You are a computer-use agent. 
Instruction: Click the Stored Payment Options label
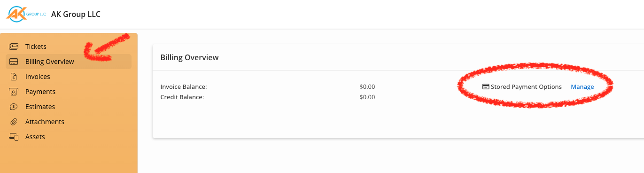click(526, 87)
